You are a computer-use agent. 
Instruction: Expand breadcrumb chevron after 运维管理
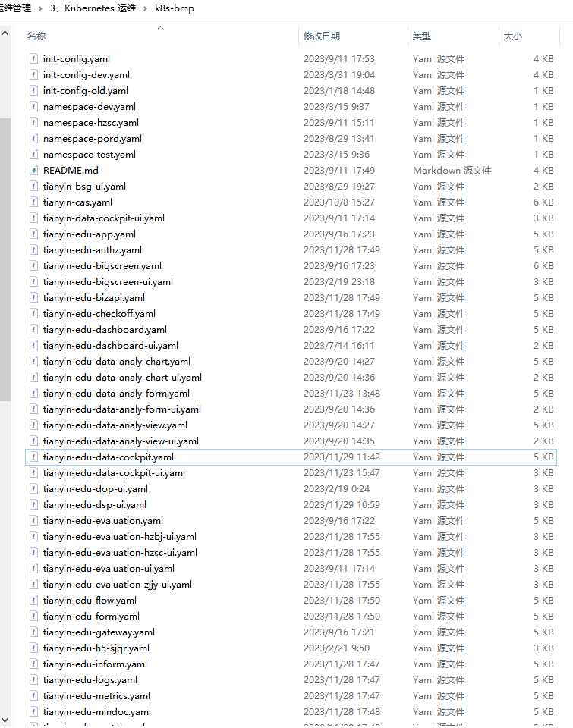(x=42, y=8)
